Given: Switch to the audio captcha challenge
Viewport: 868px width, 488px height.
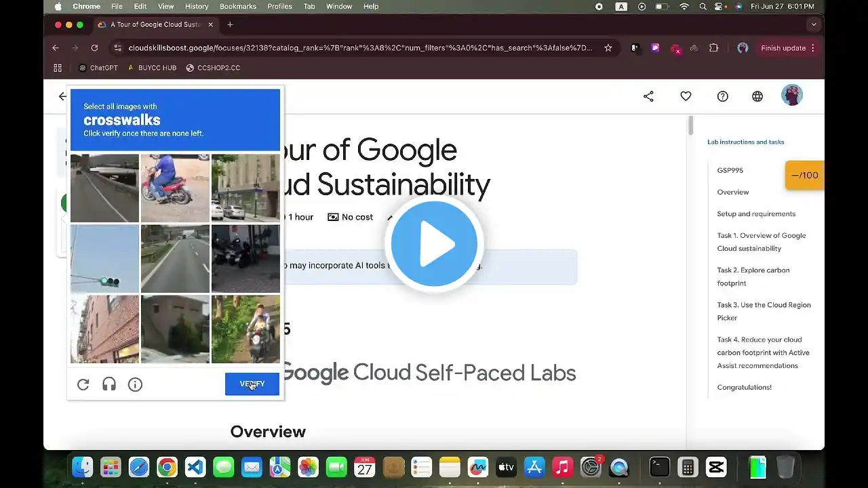Looking at the screenshot, I should pos(109,384).
